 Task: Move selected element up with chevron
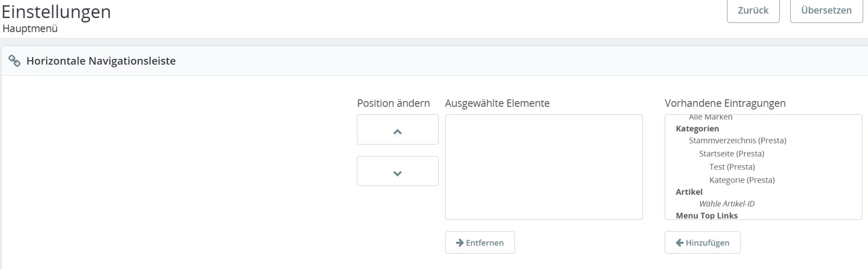pos(397,130)
